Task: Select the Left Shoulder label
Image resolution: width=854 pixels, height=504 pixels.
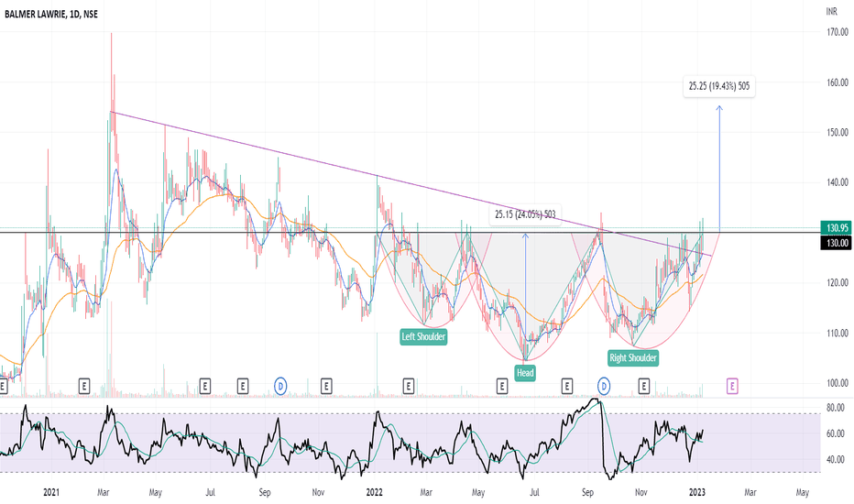Action: (x=423, y=336)
